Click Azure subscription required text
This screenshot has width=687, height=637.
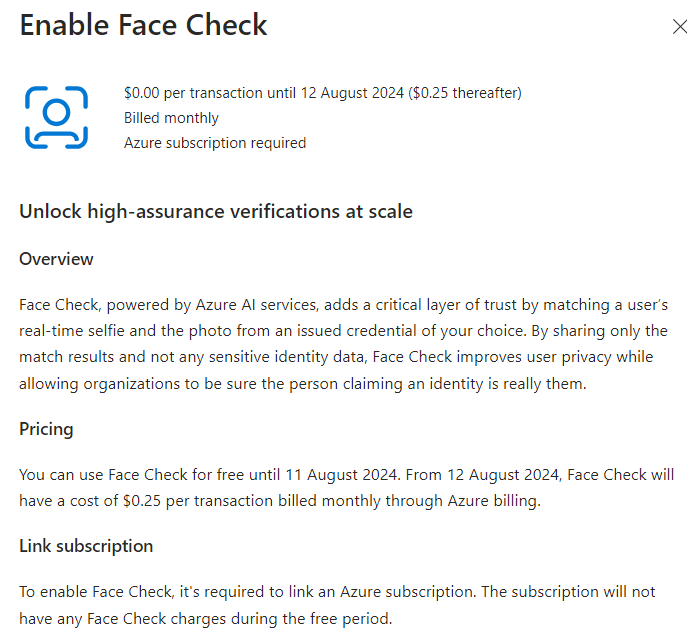[x=215, y=143]
